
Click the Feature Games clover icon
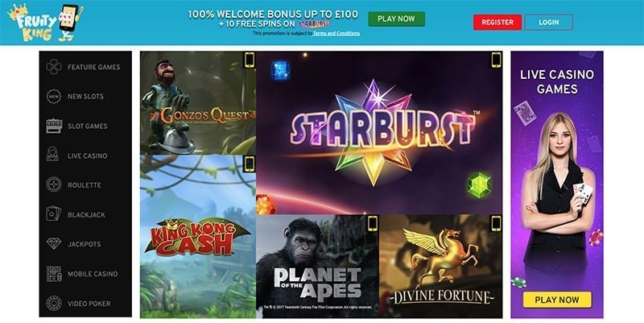[54, 67]
